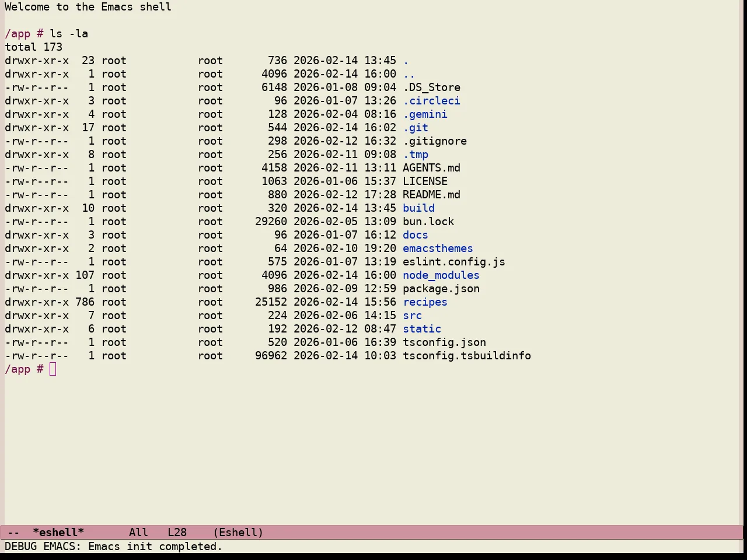Click the timestamp 10:03 on tsconfig.tsbuildinfo row
Image resolution: width=747 pixels, height=560 pixels.
point(380,356)
